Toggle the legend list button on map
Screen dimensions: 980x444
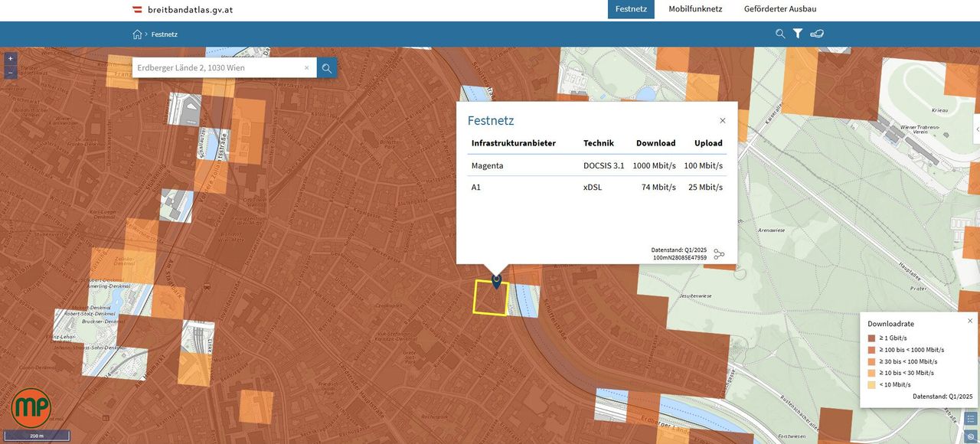(x=971, y=418)
